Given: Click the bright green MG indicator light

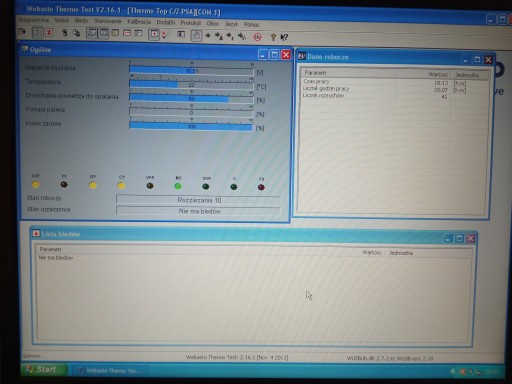Looking at the screenshot, I should pyautogui.click(x=178, y=186).
